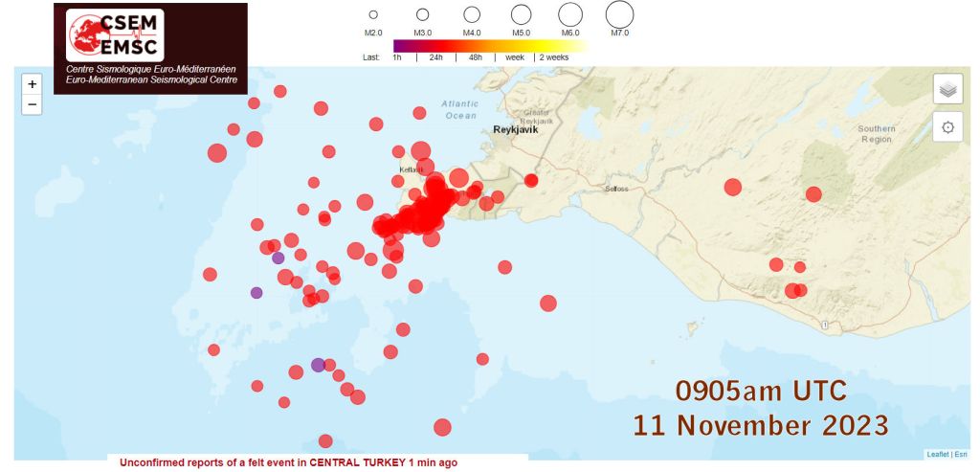Click the Selfoss town label
Viewport: 980px width, 472px height.
(617, 189)
